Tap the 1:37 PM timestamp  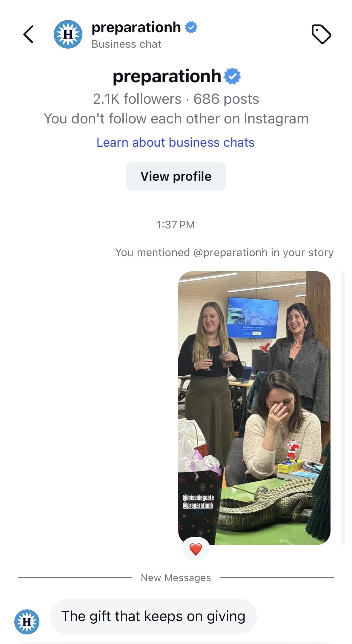point(176,225)
